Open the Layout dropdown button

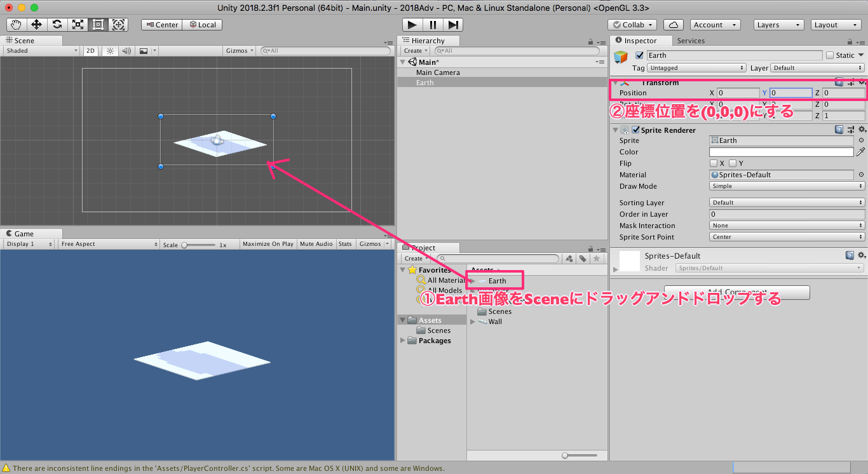[x=836, y=25]
